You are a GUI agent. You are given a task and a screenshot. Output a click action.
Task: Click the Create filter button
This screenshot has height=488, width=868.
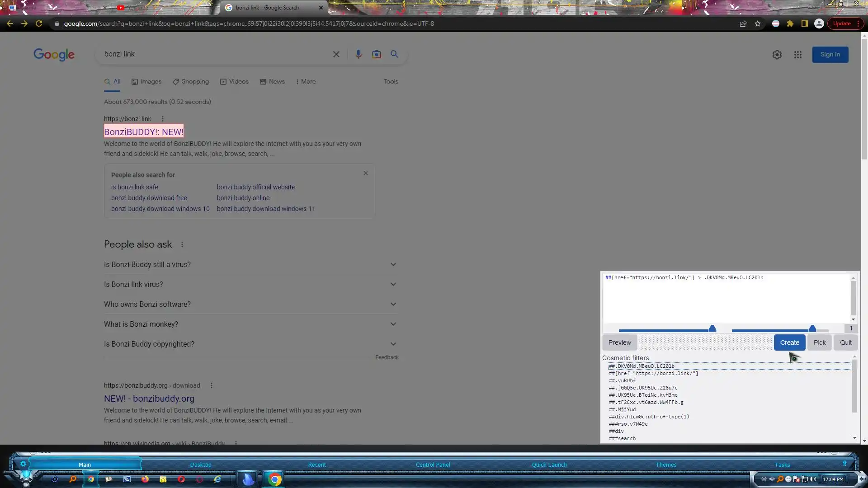pos(789,343)
